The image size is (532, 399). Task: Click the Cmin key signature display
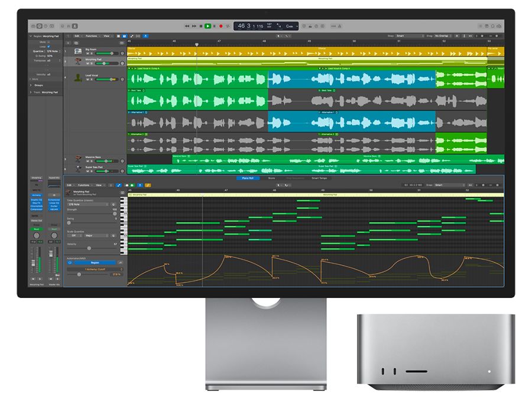click(290, 26)
